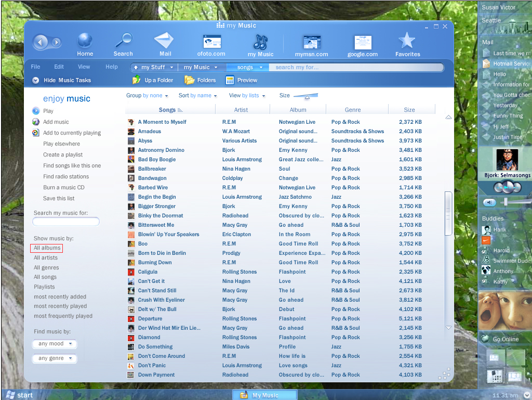Open the Favorites star icon
Image resolution: width=532 pixels, height=400 pixels.
tap(407, 41)
